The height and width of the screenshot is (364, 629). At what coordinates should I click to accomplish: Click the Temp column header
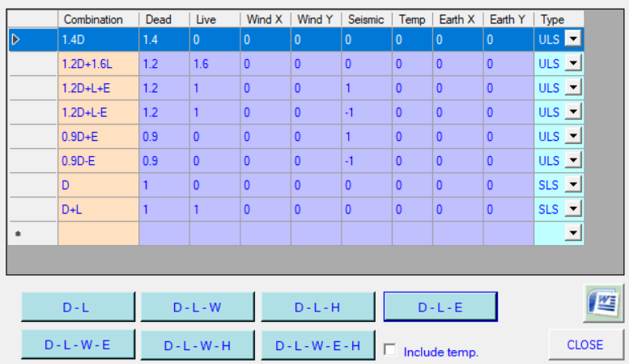point(412,19)
